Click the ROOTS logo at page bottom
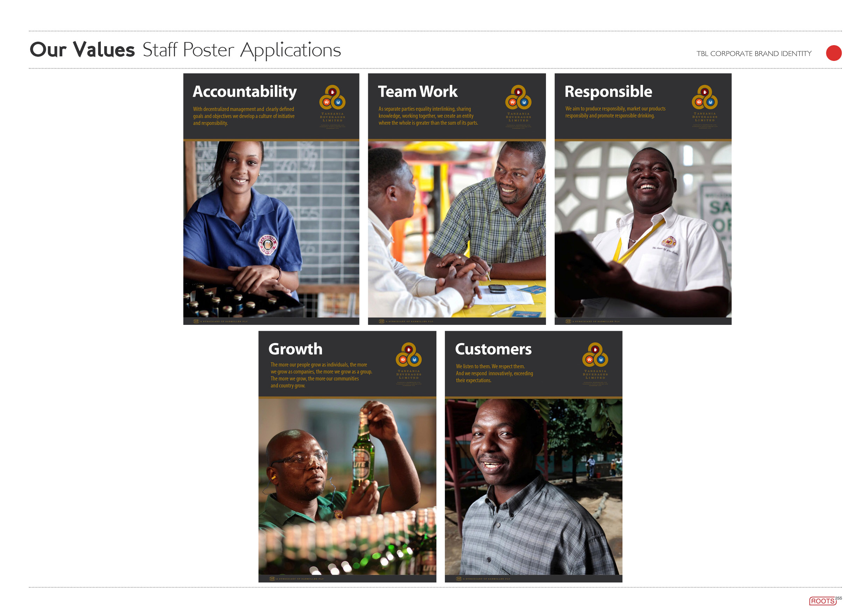Screen dimensions: 868x614 (822, 601)
